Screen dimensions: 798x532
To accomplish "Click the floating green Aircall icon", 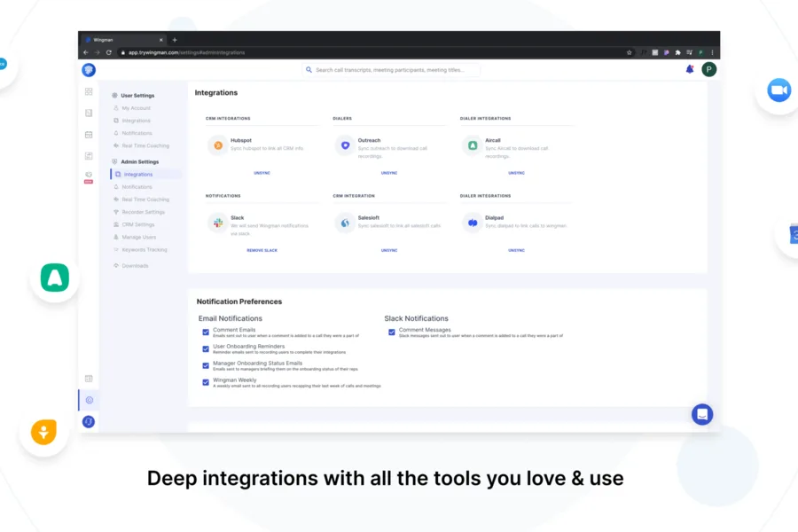I will tap(54, 278).
